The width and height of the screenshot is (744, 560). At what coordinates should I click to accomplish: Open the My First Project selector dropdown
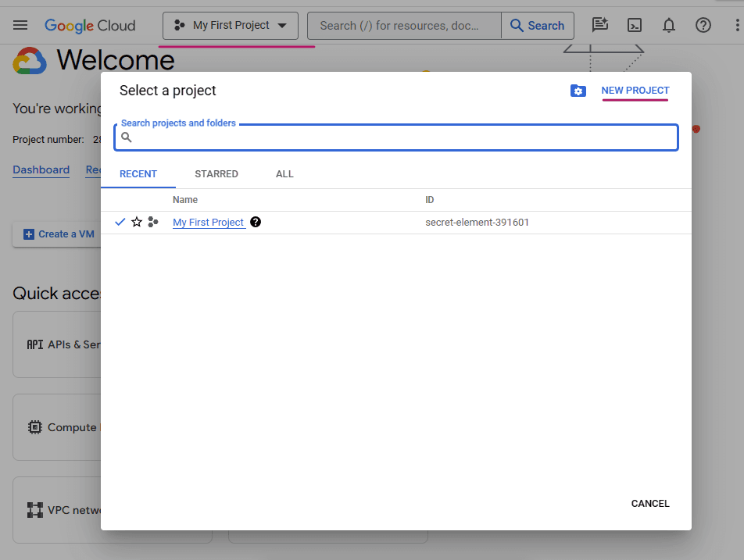(x=231, y=26)
